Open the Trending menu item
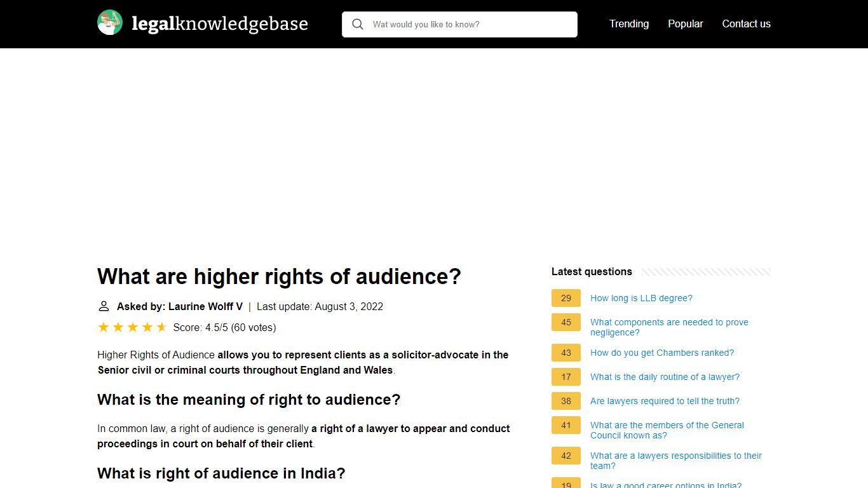 pos(629,24)
